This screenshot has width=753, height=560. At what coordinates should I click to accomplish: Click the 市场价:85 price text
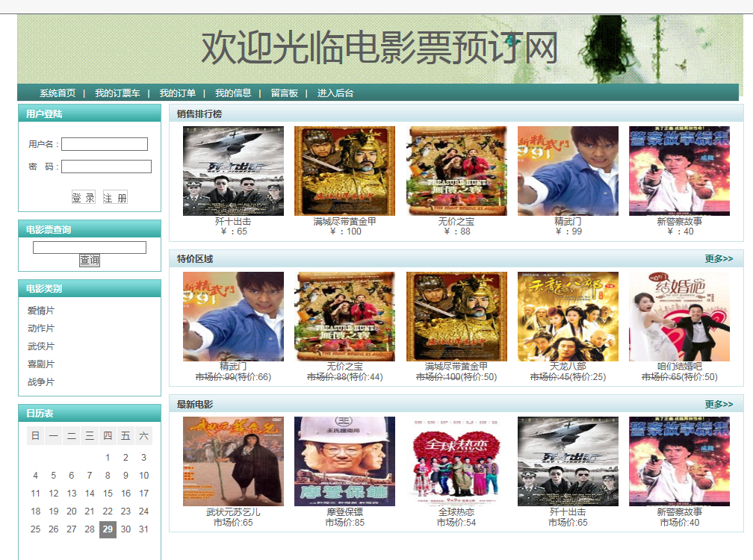pos(345,523)
